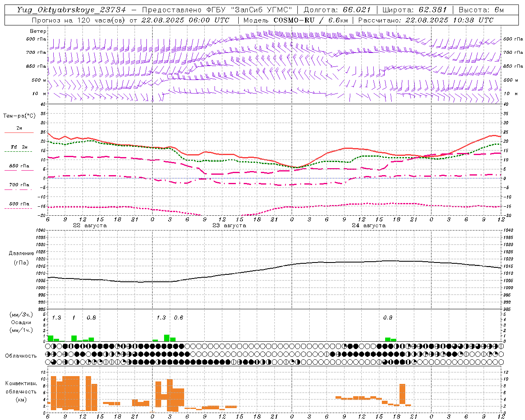Click the longitude value Долгота: 66.021

pos(337,10)
